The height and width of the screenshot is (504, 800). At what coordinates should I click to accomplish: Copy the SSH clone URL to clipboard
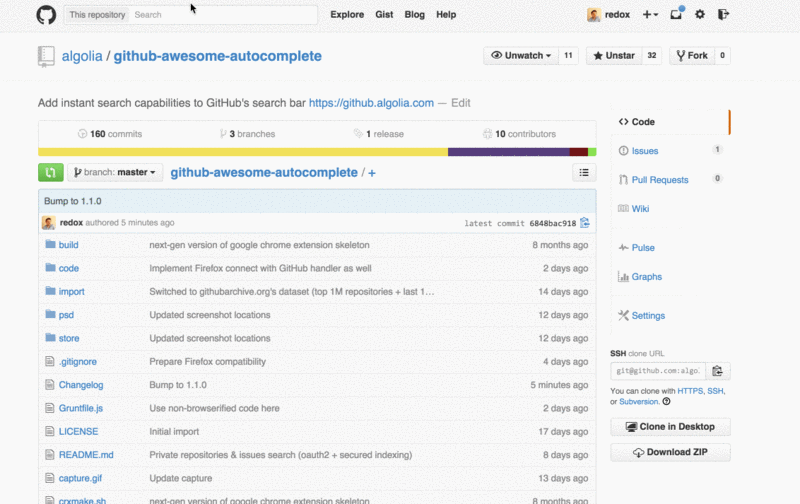718,371
